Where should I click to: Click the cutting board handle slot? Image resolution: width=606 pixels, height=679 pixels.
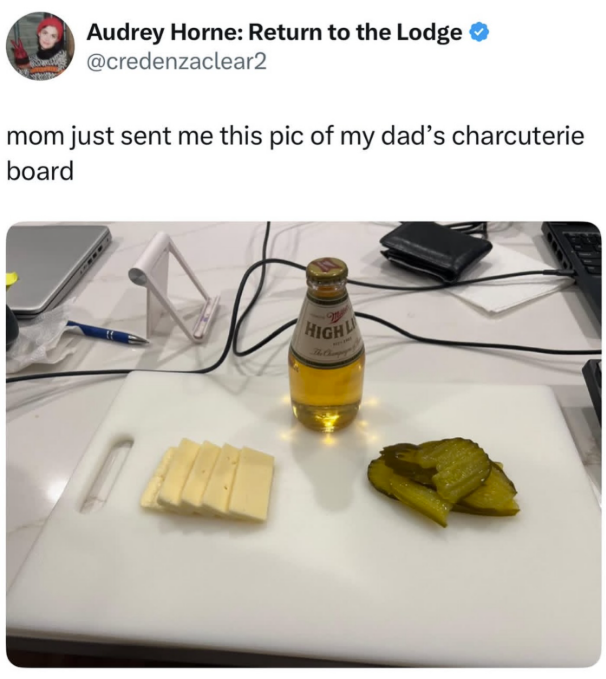pos(107,476)
